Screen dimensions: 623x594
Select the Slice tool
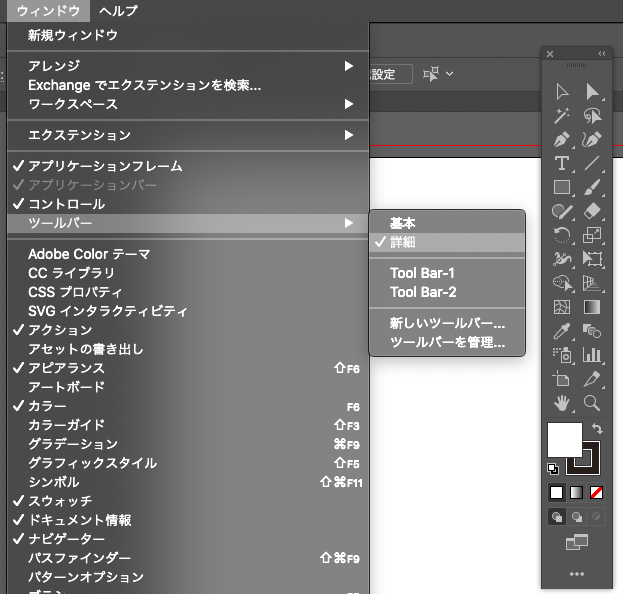pos(592,379)
